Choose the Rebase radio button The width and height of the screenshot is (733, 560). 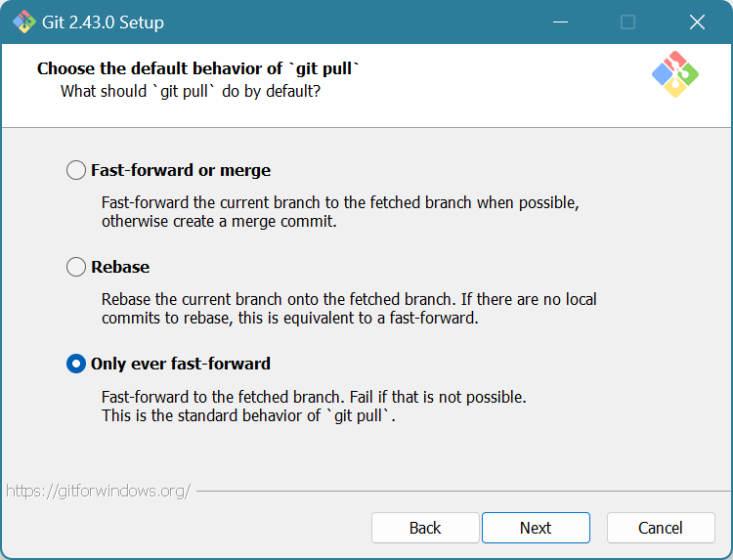click(76, 267)
